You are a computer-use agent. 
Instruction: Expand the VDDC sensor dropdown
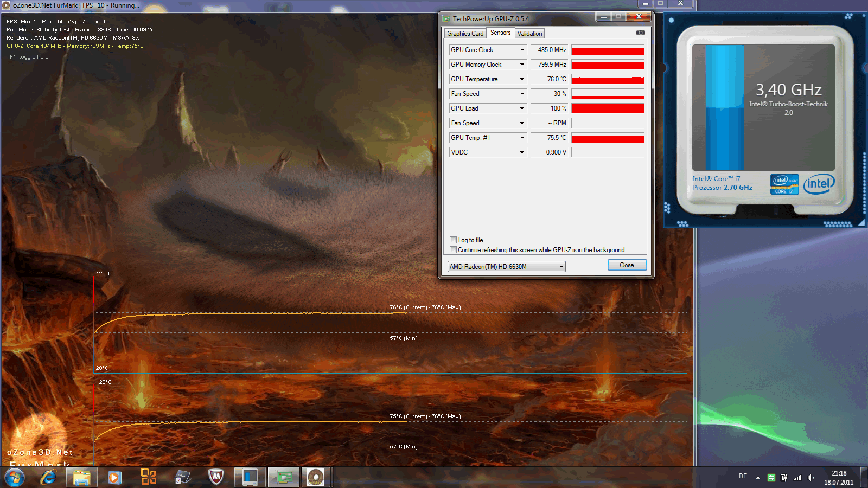tap(522, 152)
